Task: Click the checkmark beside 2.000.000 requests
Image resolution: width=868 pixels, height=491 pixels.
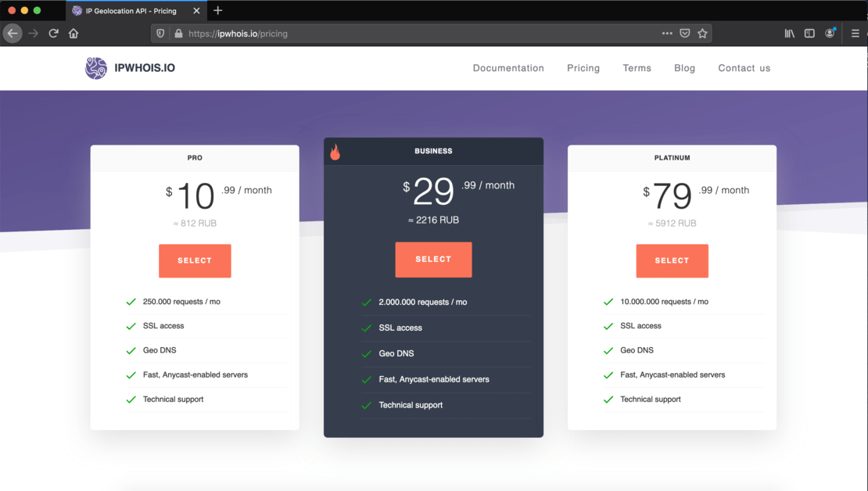Action: [366, 303]
